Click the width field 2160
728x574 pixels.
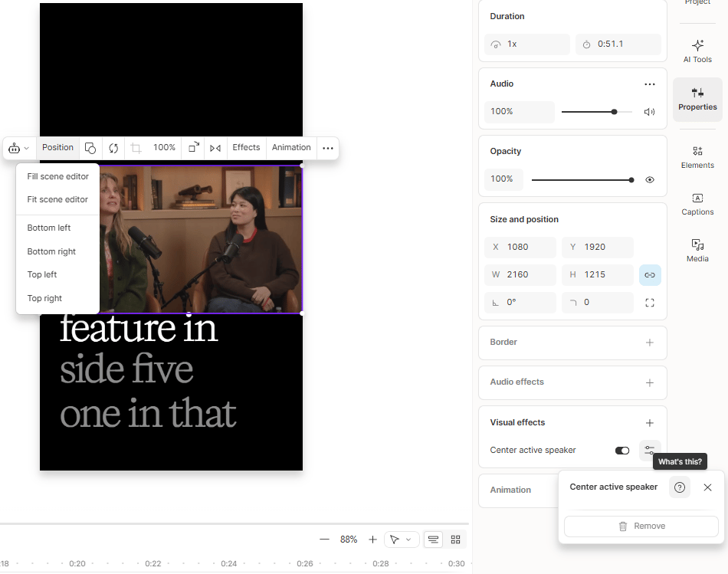[x=520, y=275]
